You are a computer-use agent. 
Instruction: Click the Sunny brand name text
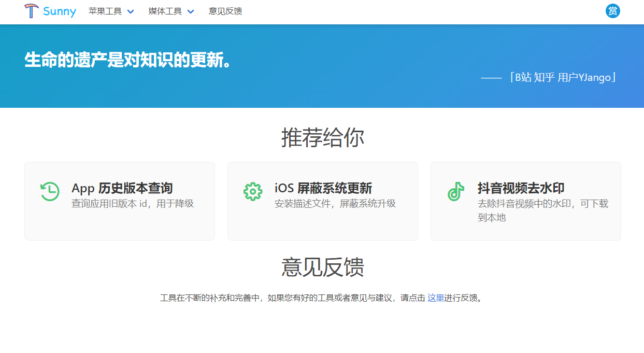[x=60, y=11]
